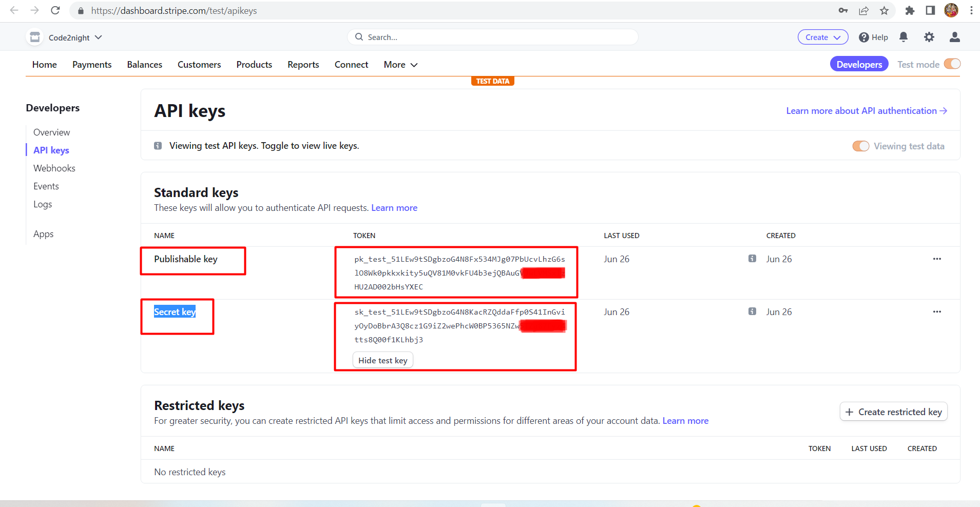Viewport: 980px width, 507px height.
Task: Open the Payments tab
Action: tap(92, 65)
